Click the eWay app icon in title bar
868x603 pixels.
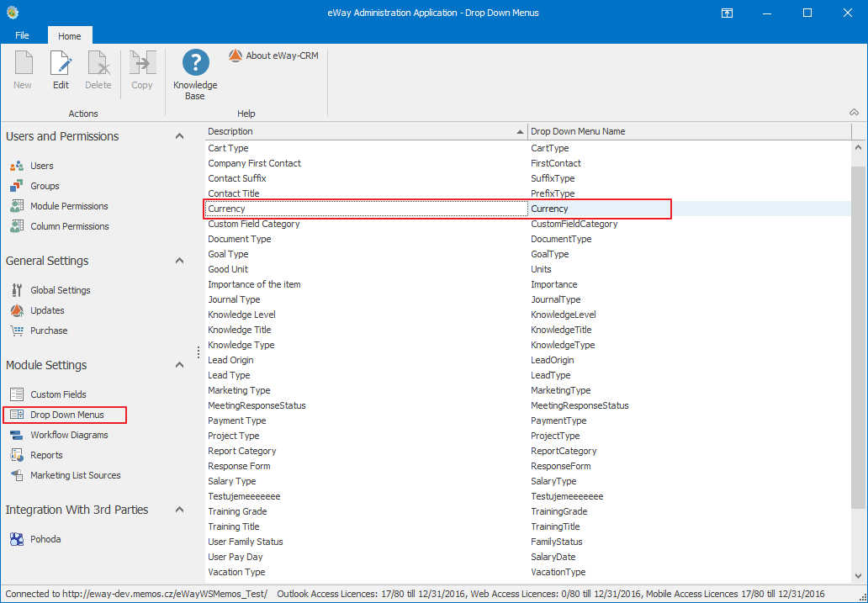tap(12, 12)
